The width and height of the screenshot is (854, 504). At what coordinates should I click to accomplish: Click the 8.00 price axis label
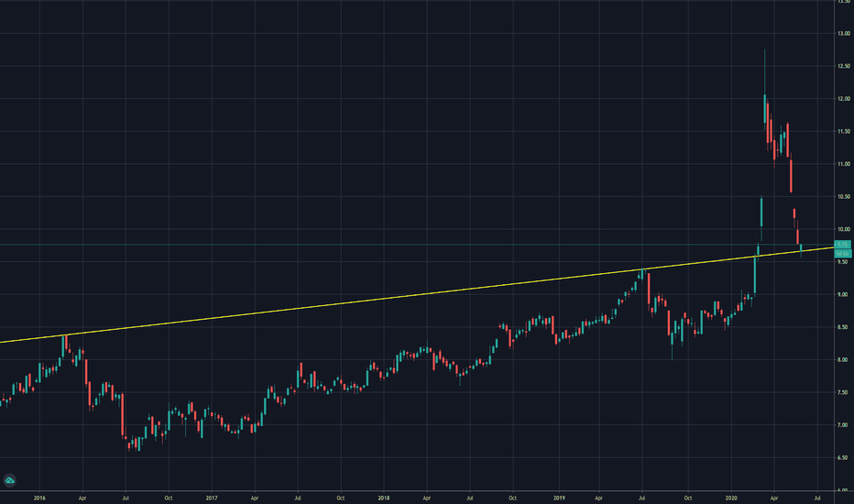[844, 360]
